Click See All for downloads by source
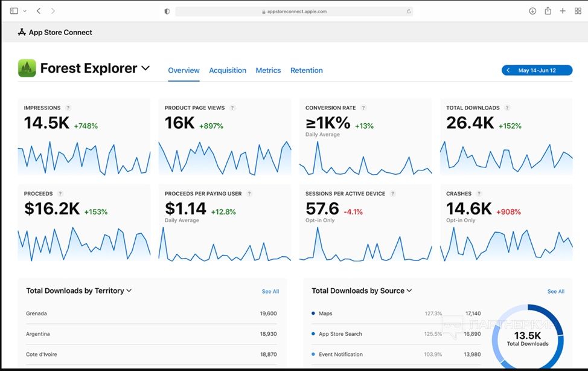588x371 pixels. click(x=555, y=291)
